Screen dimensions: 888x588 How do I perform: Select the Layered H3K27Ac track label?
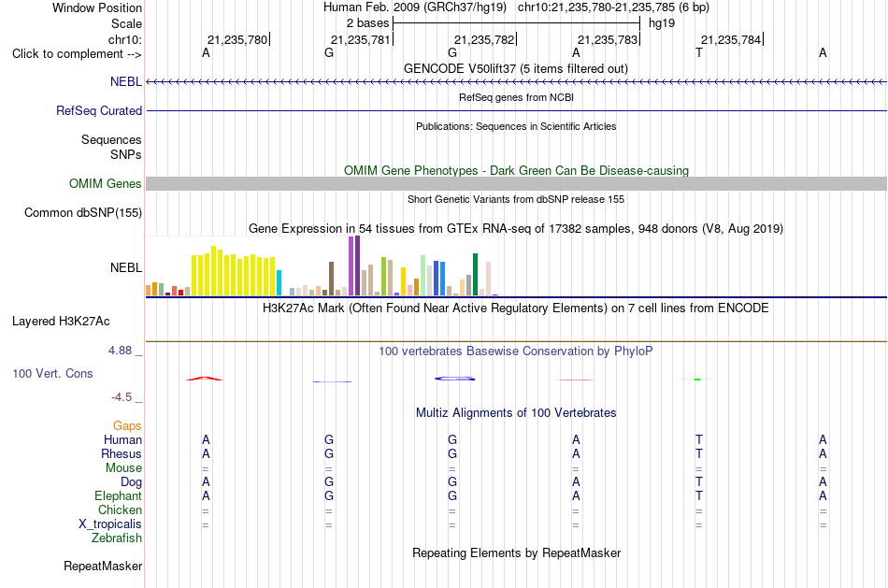61,322
